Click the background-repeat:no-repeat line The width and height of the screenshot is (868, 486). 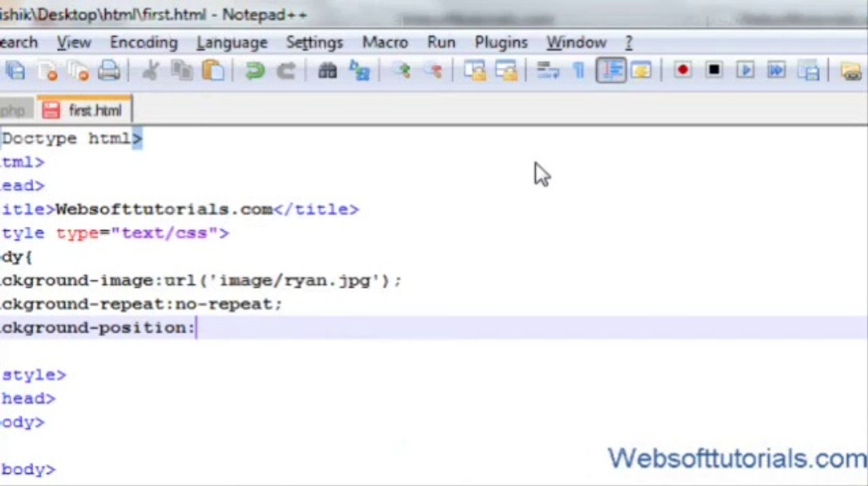pyautogui.click(x=141, y=304)
